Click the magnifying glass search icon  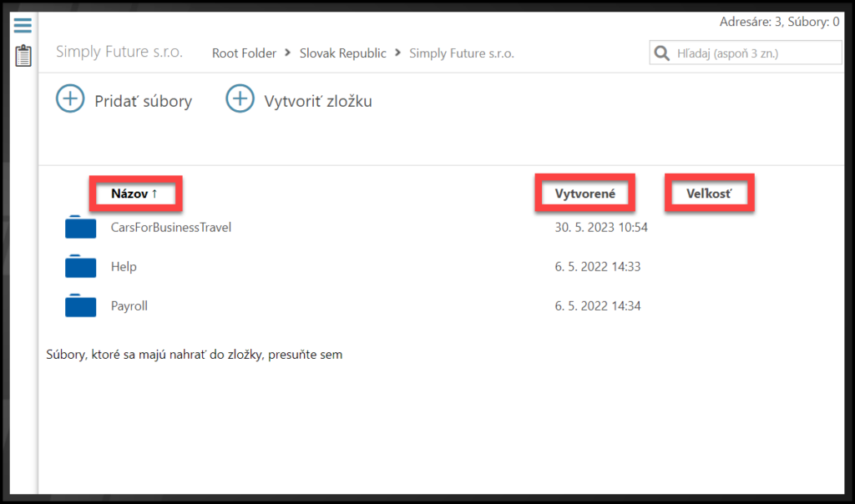(662, 53)
